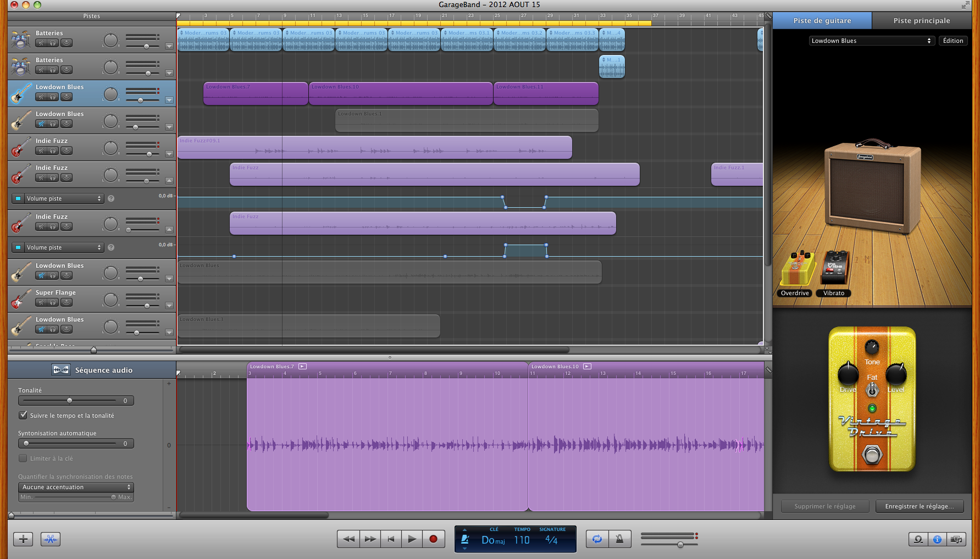Enable input monitoring on Super Flange track
Screen dimensions: 980x559
[x=67, y=302]
